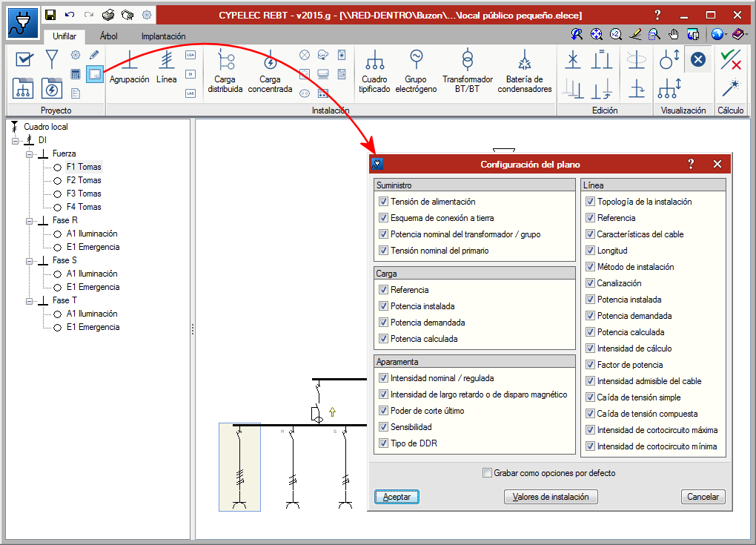Uncheck Tipo de DDR
This screenshot has height=545, width=756.
tap(383, 443)
